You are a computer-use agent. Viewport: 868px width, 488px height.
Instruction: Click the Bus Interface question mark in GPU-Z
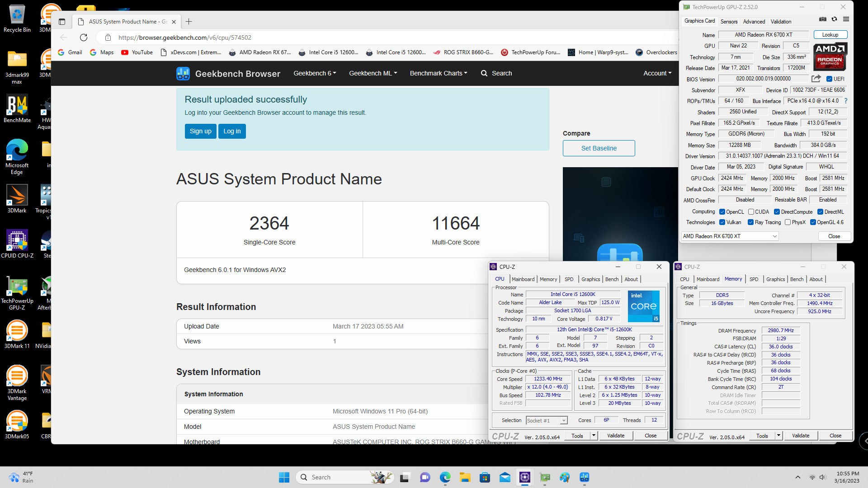[846, 101]
